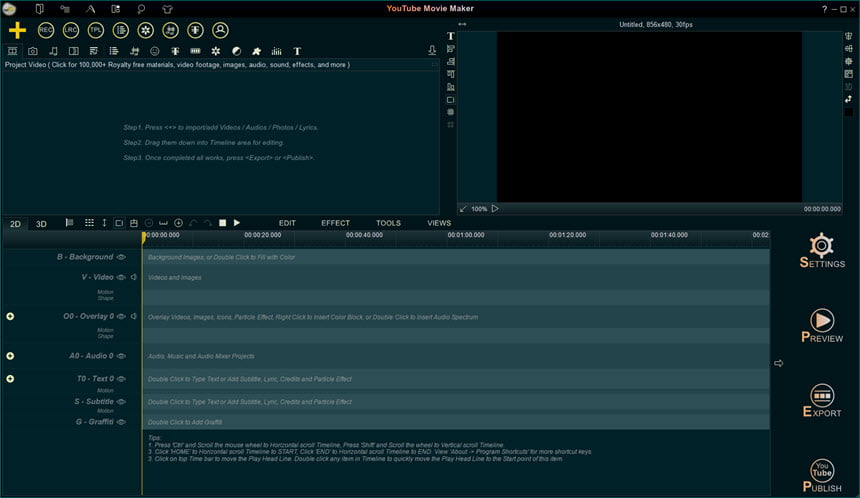The image size is (860, 498).
Task: Click the double-arrow icon above preview
Action: click(x=462, y=24)
